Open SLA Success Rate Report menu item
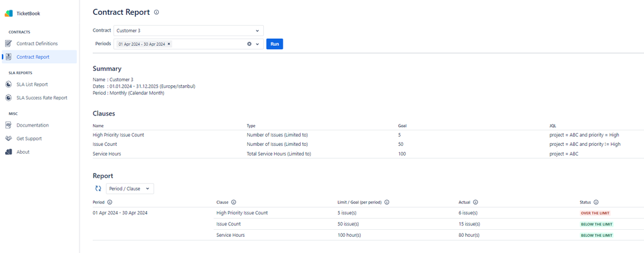 click(x=39, y=97)
